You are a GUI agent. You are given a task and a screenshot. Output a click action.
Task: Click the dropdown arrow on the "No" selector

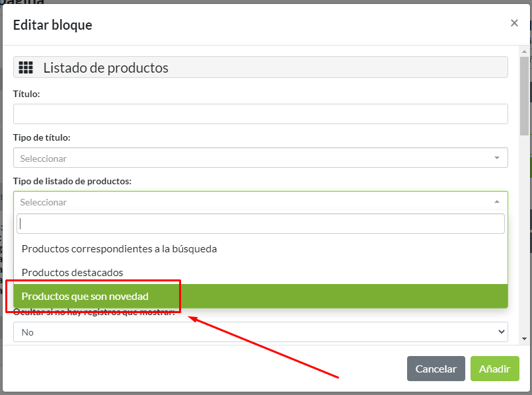[500, 332]
